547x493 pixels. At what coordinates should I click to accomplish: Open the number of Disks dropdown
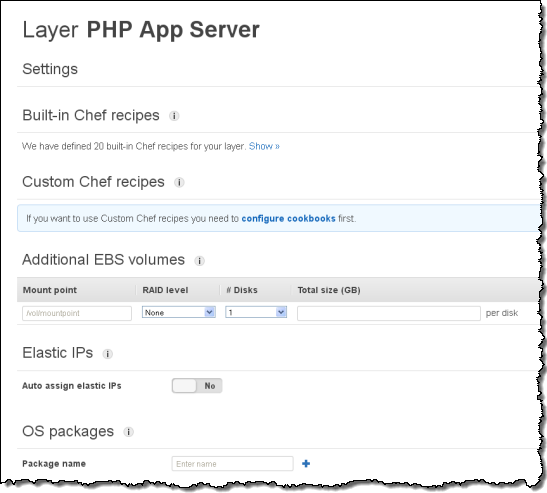(256, 312)
